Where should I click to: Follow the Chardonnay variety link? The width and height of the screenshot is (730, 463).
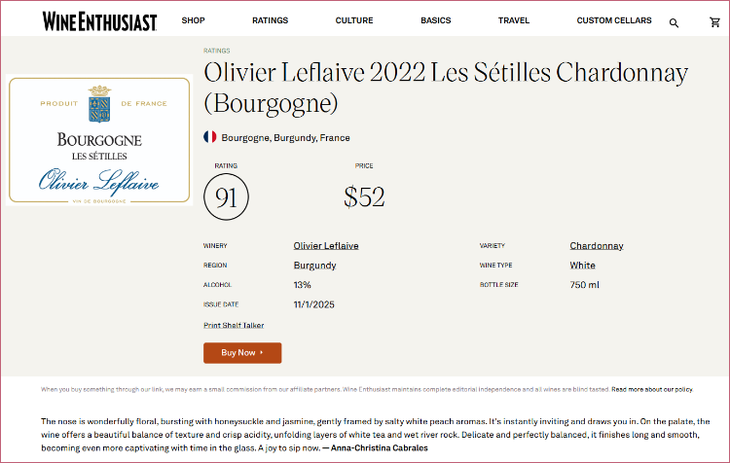click(x=597, y=246)
